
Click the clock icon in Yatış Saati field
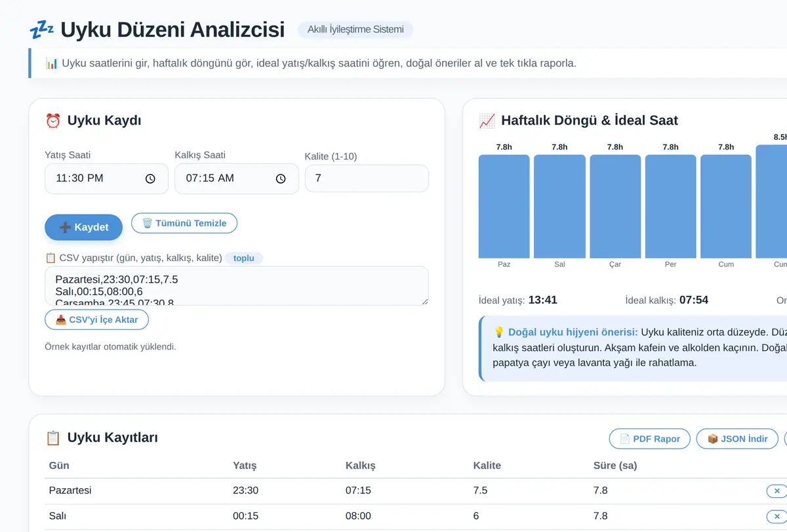[x=150, y=178]
